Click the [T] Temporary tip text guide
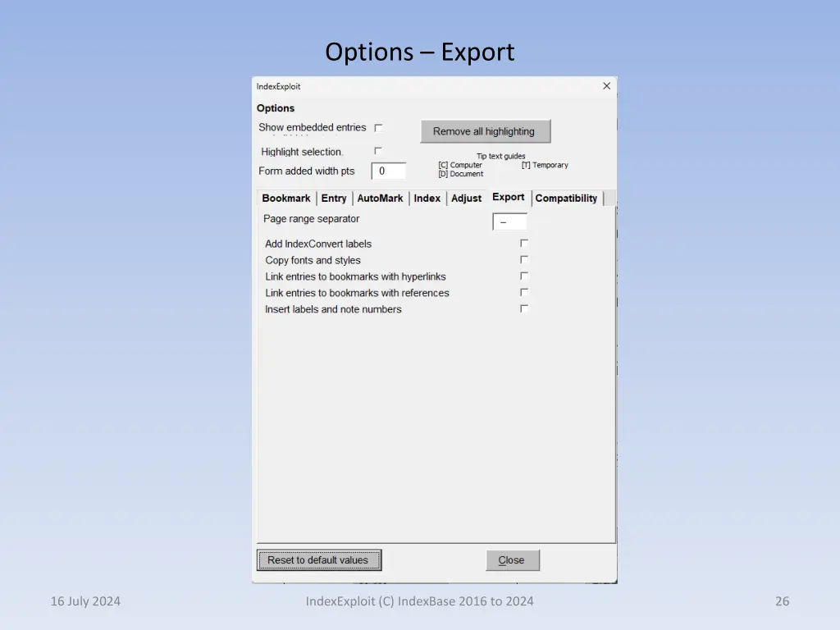The height and width of the screenshot is (630, 840). pyautogui.click(x=545, y=165)
